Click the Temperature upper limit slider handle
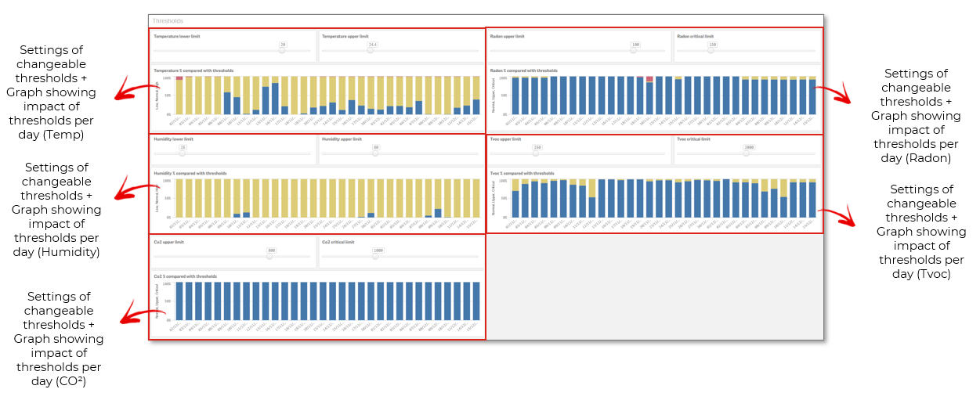 coord(372,51)
